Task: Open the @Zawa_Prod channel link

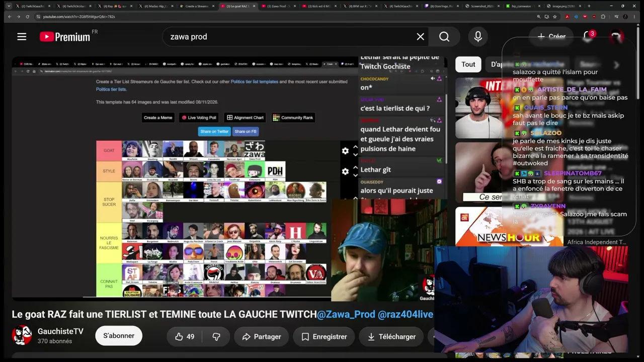Action: point(346,314)
